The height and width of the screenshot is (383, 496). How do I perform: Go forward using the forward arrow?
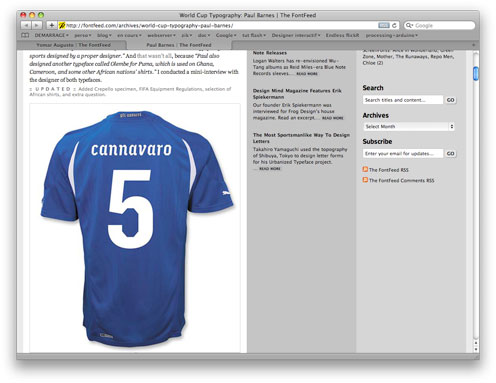(x=37, y=25)
